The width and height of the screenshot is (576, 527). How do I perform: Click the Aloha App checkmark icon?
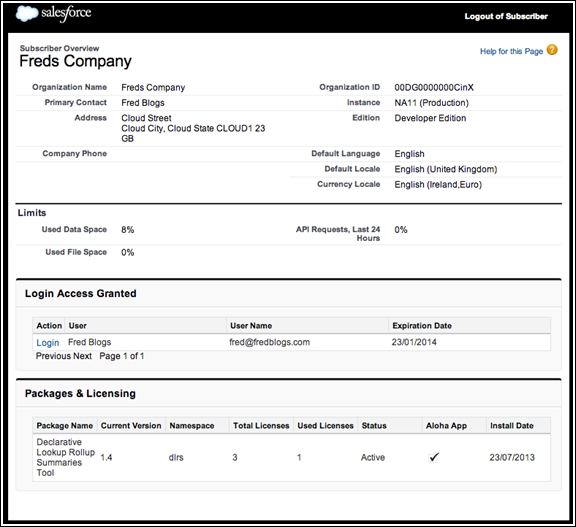(434, 457)
